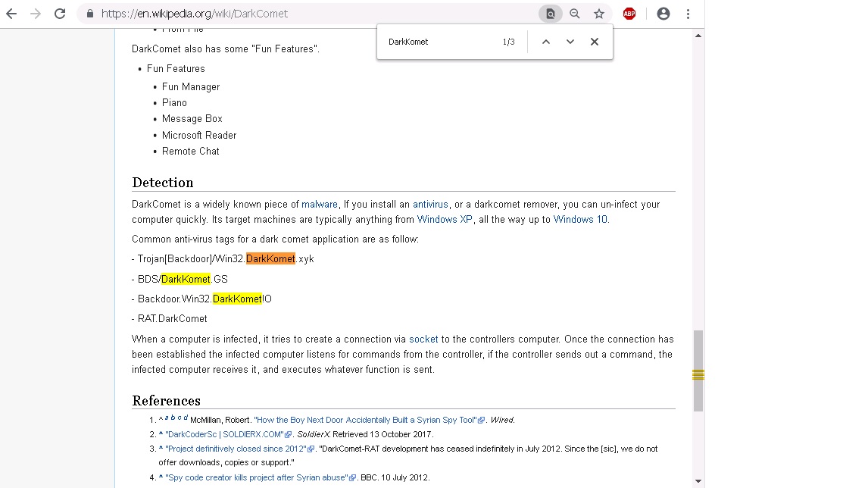The height and width of the screenshot is (488, 868).
Task: Click the 'Microsoft Reader' list item
Action: coord(199,136)
